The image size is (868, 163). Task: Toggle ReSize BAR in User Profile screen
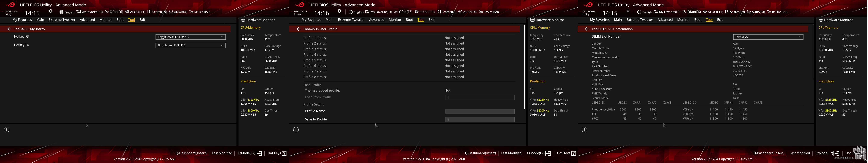pos(489,12)
